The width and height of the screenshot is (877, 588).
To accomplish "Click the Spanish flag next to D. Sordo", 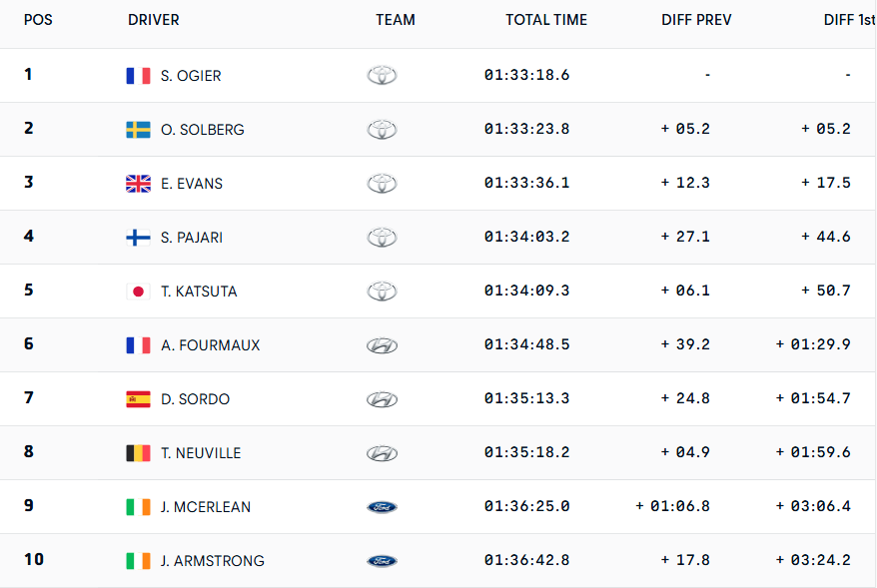I will click(138, 399).
